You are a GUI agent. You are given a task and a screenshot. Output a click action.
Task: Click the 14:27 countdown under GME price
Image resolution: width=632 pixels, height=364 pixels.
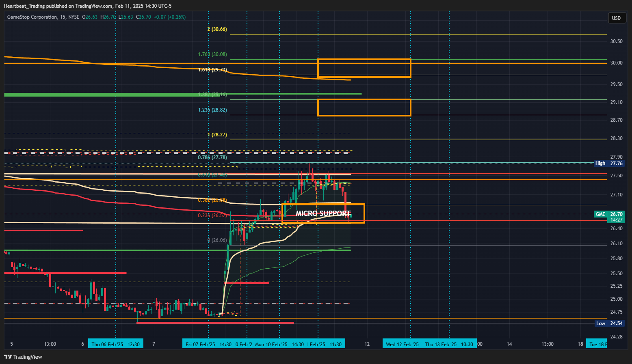coord(616,220)
